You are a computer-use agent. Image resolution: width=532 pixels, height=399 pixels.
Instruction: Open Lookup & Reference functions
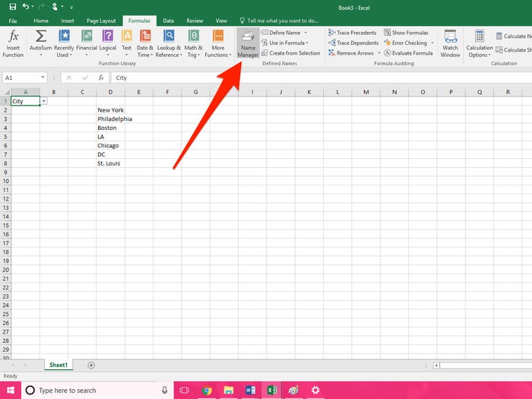pos(168,43)
